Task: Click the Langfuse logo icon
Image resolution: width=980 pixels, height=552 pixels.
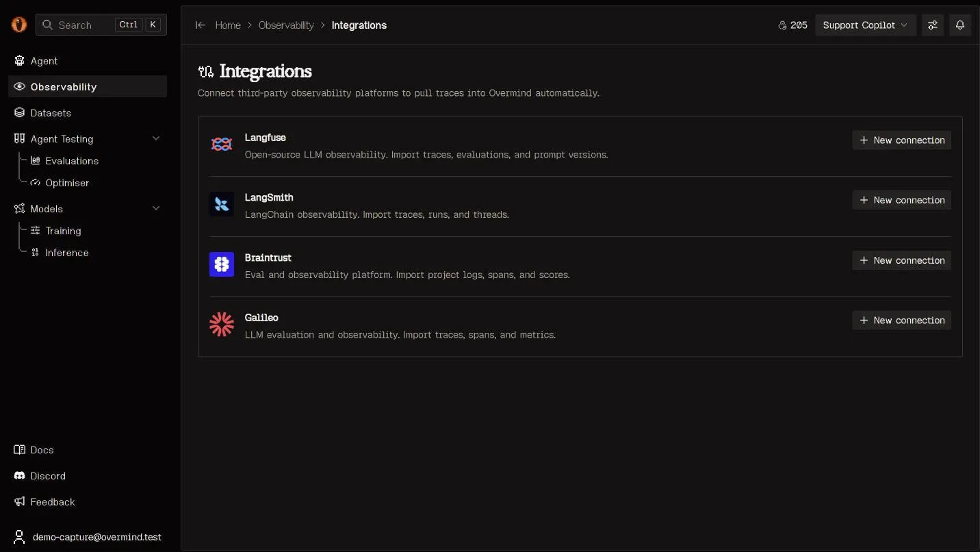Action: [x=222, y=144]
